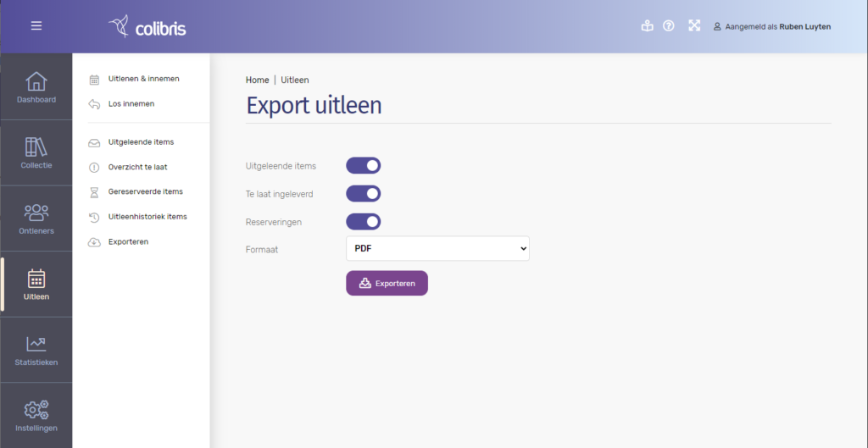Click the Statistieken label in sidebar
This screenshot has height=448, width=868.
tap(36, 362)
